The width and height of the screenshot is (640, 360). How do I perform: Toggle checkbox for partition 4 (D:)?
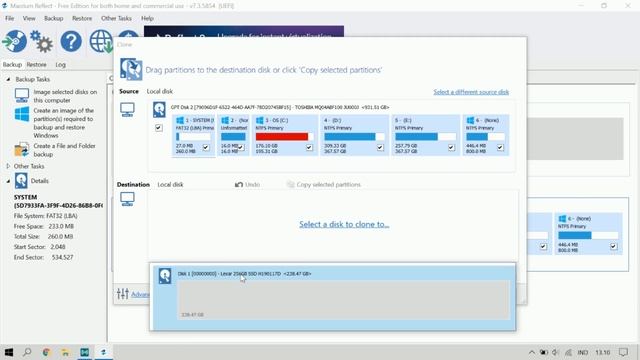point(380,147)
